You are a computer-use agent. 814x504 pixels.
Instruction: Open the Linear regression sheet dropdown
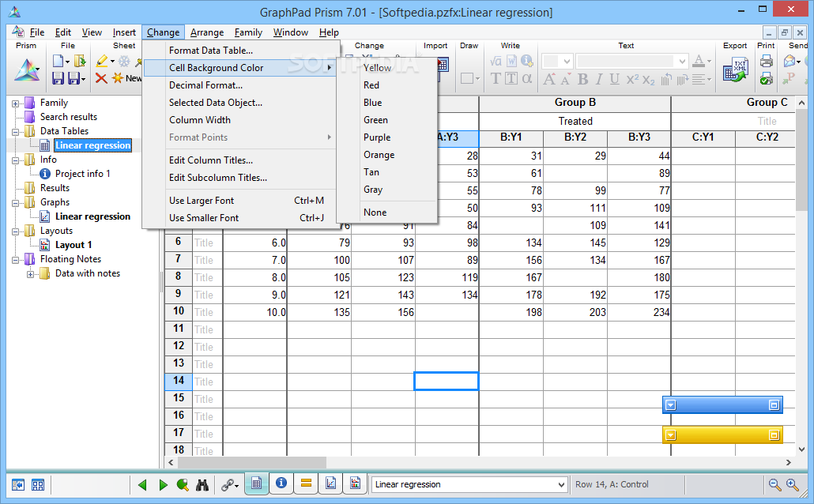point(560,485)
